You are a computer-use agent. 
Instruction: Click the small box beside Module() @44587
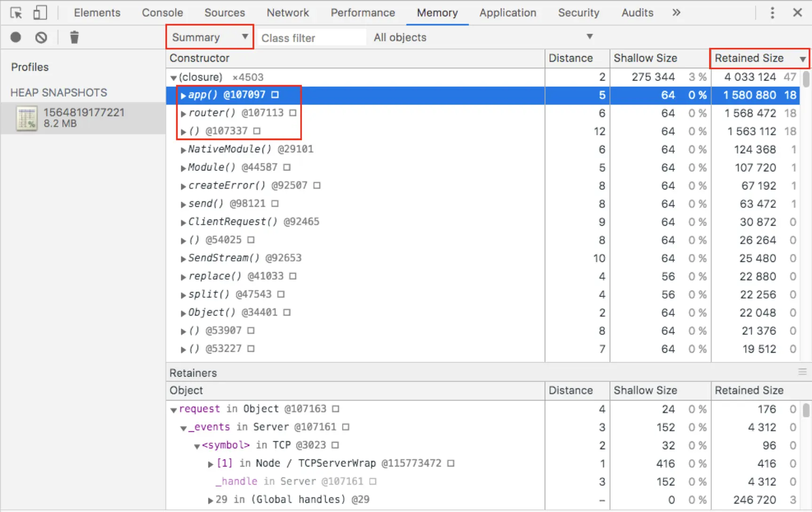[287, 168]
